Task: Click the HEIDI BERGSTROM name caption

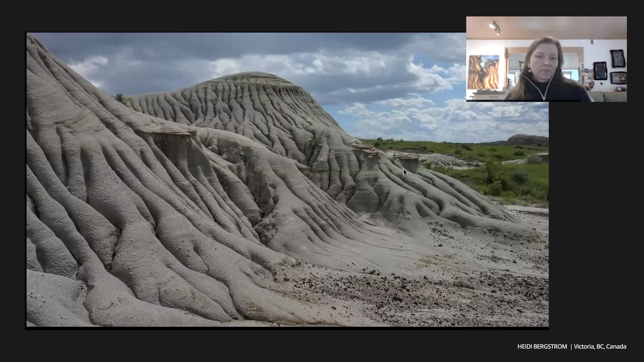Action: (542, 347)
